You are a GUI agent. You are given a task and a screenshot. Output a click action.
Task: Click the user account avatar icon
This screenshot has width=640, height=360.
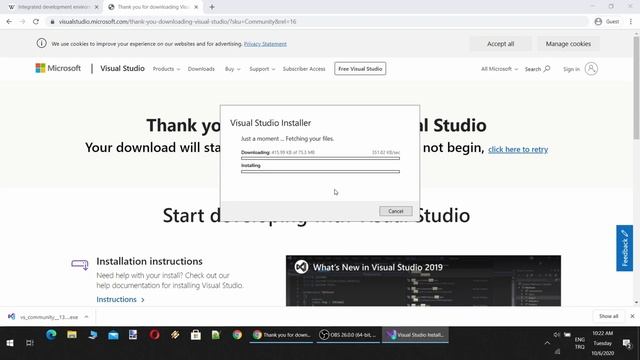591,69
